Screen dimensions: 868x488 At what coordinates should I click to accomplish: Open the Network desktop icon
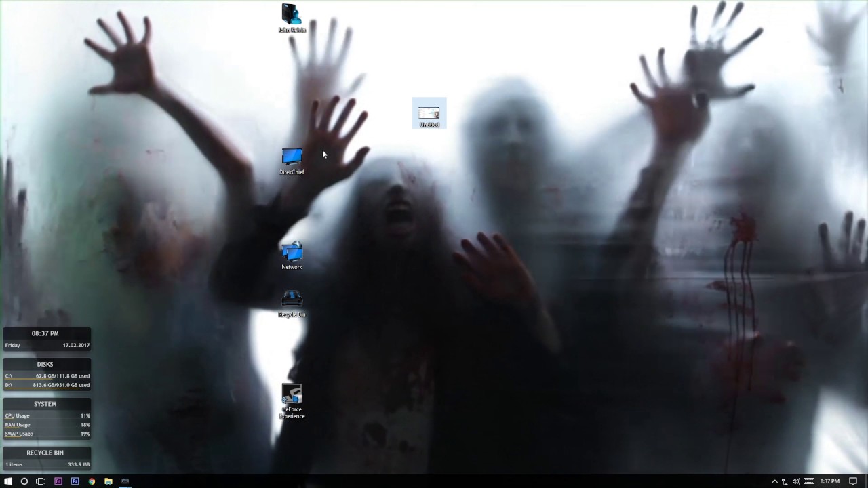click(292, 256)
